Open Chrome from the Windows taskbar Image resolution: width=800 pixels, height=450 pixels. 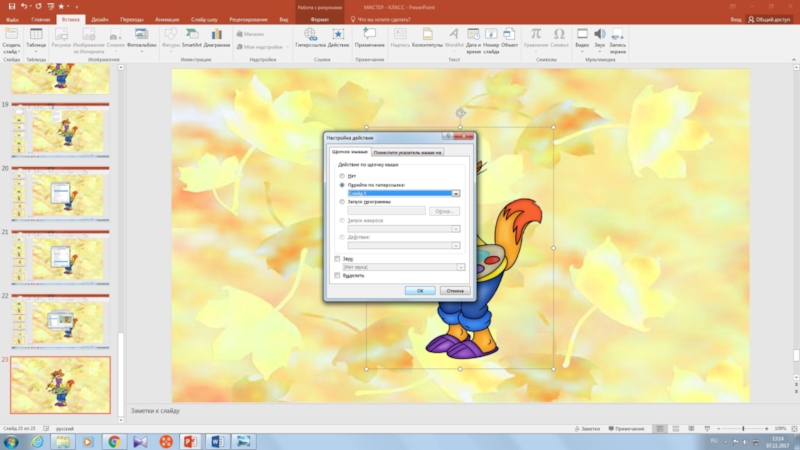tap(114, 440)
